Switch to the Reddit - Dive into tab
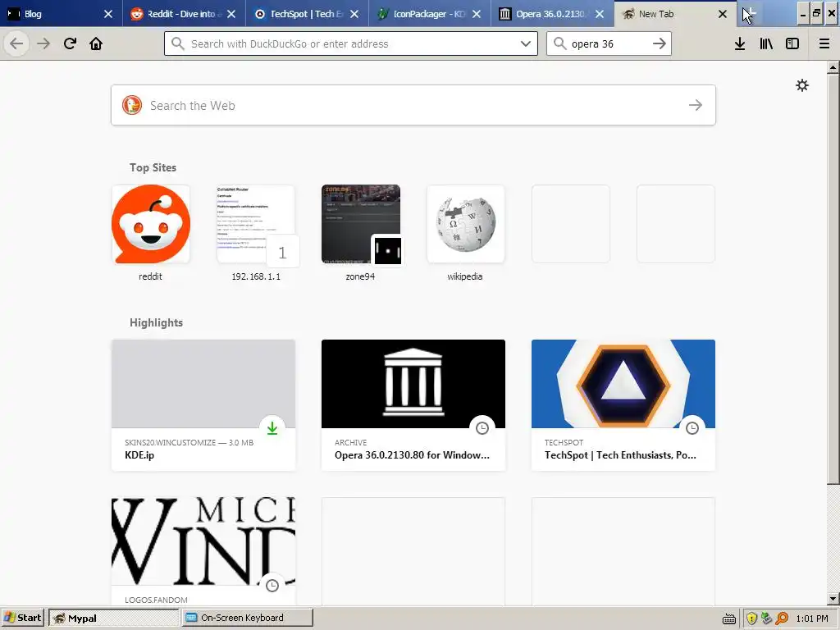Screen dimensions: 840x630 pos(184,14)
